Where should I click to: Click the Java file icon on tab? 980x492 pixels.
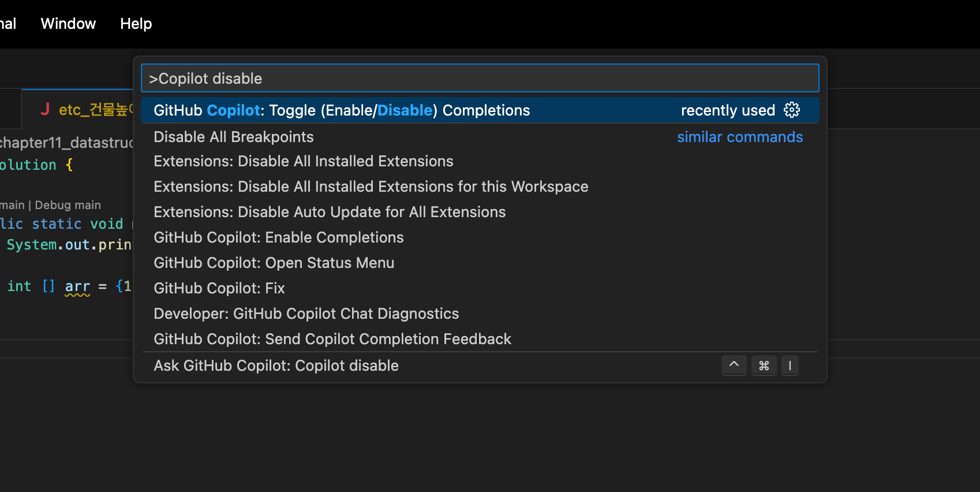[x=45, y=109]
